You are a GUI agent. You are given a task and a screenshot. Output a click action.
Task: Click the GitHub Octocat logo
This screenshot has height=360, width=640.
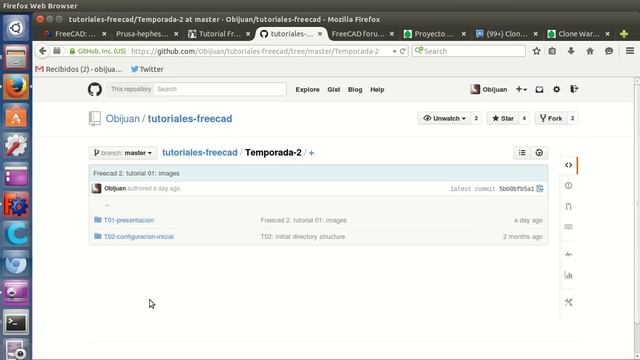coord(95,89)
